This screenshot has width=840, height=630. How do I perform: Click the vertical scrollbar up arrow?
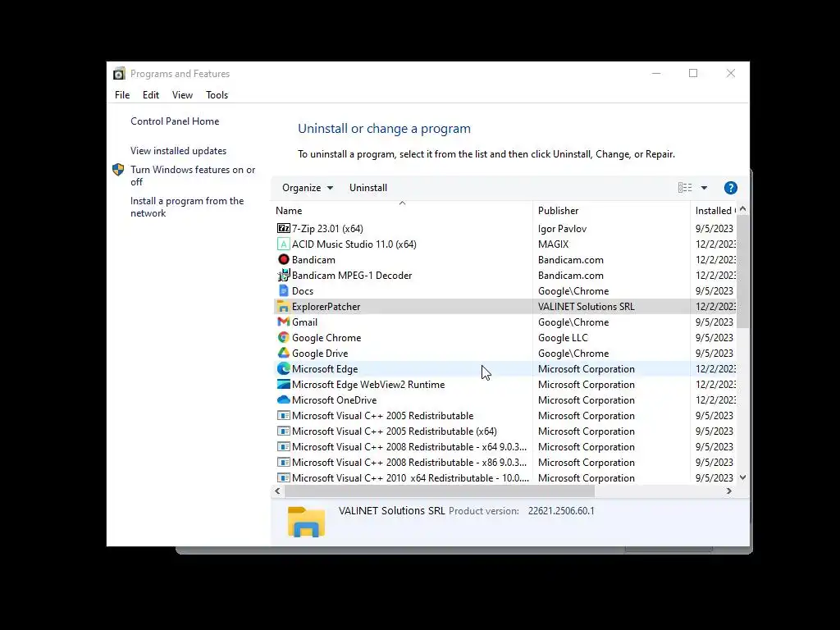tap(742, 209)
